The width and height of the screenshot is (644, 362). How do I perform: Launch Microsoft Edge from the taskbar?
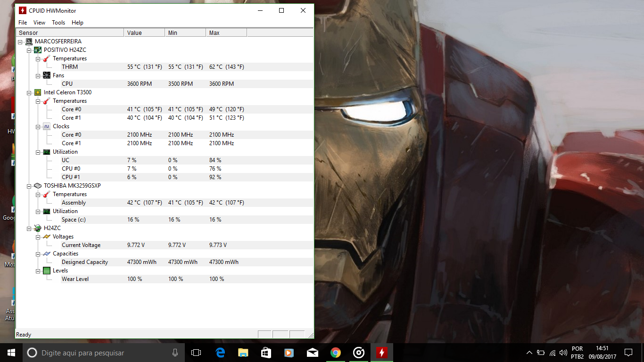220,353
